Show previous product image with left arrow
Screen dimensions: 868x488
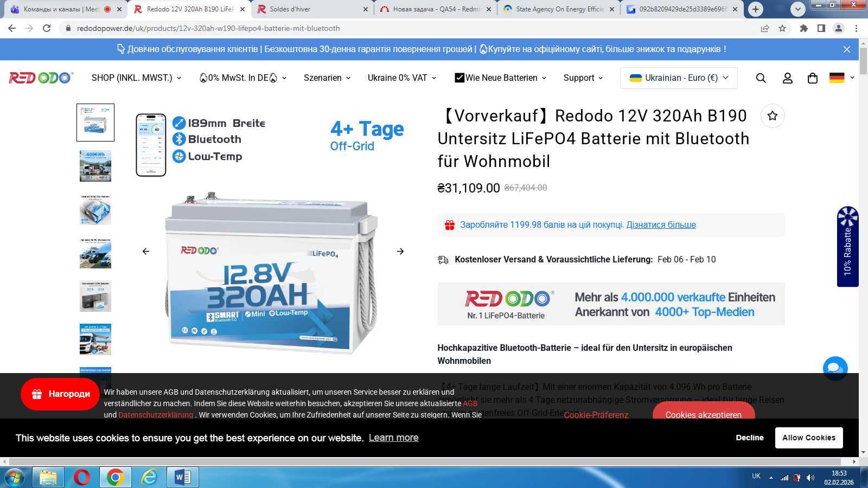(146, 251)
